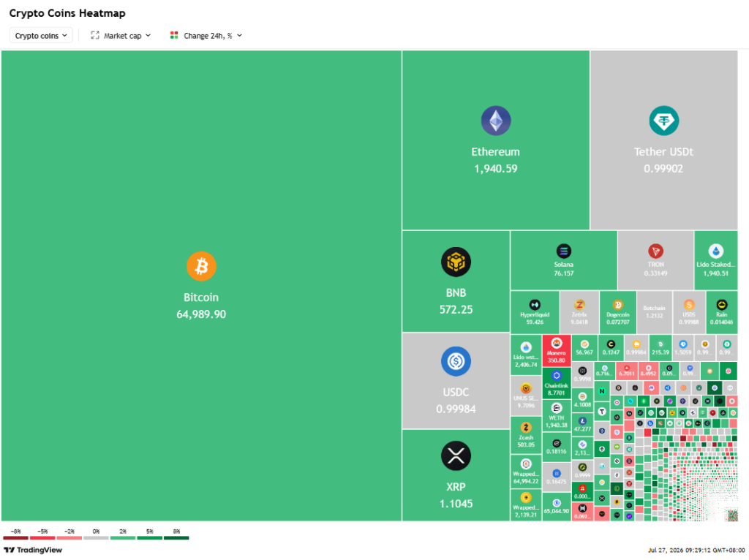Click the BNB price 572.25

[456, 309]
